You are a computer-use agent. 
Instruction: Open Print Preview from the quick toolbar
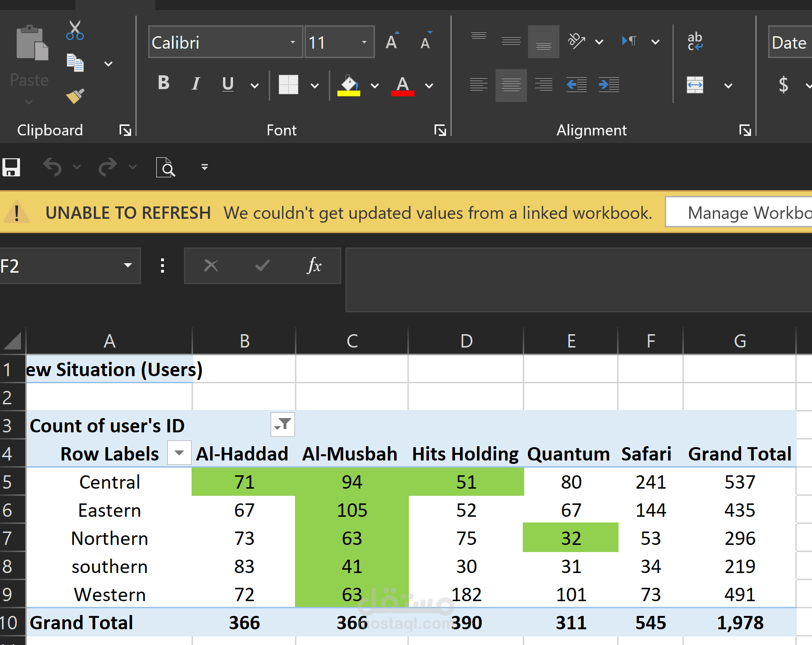[x=165, y=167]
